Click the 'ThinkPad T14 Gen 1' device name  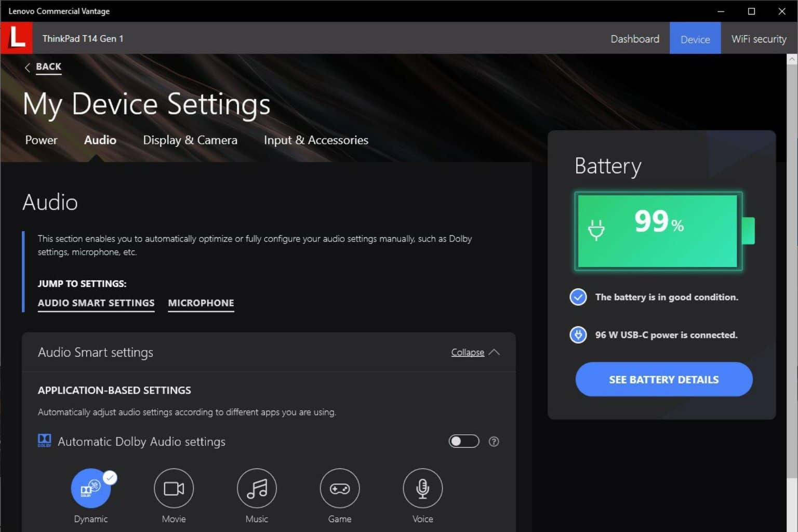[83, 38]
